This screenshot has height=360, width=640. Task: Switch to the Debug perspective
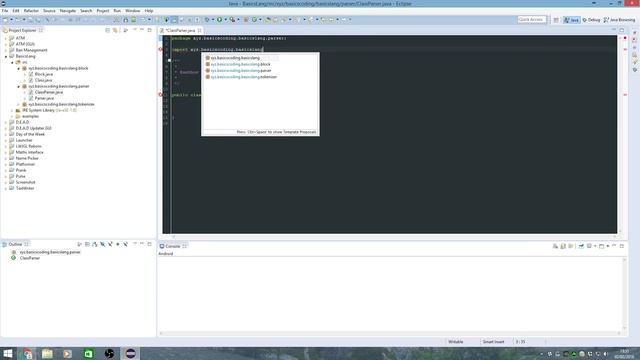(x=591, y=20)
